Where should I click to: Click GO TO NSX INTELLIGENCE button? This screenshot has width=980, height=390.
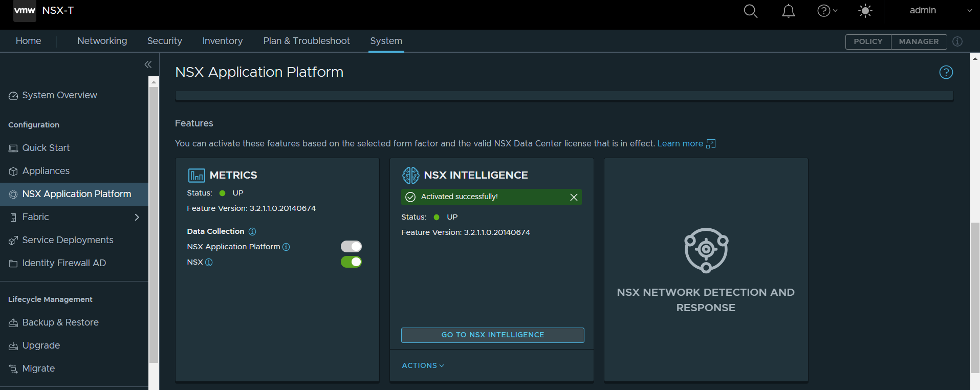pyautogui.click(x=493, y=335)
